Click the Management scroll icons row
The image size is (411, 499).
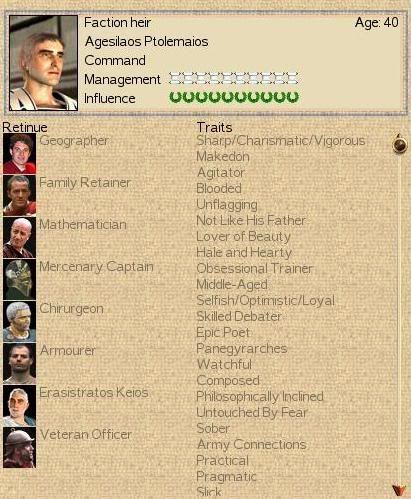234,78
